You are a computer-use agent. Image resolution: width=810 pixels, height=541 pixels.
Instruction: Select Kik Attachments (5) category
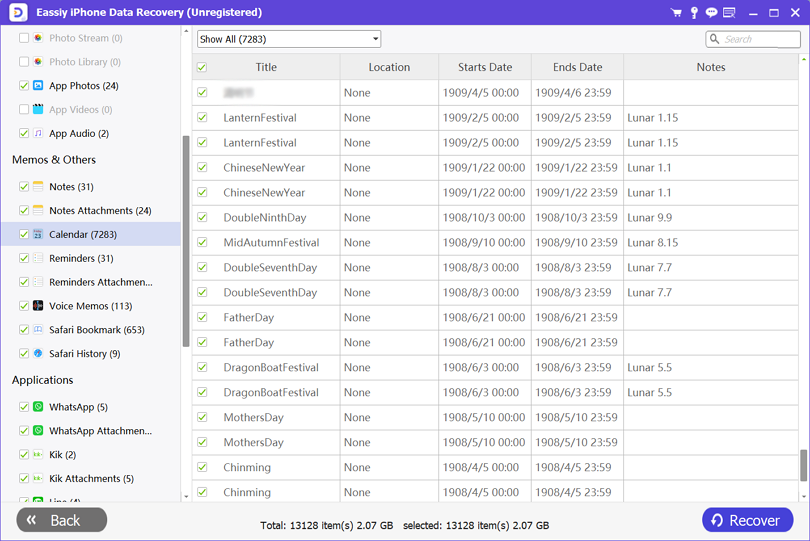tap(91, 478)
